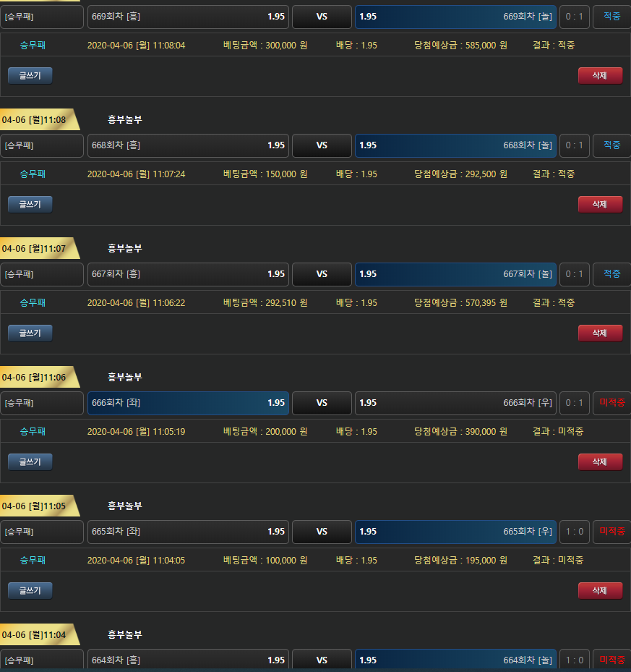Delete the 669회차 bet record

[x=599, y=75]
